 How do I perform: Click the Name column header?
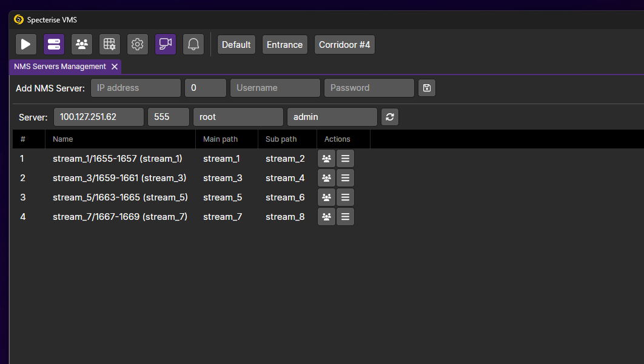point(120,139)
